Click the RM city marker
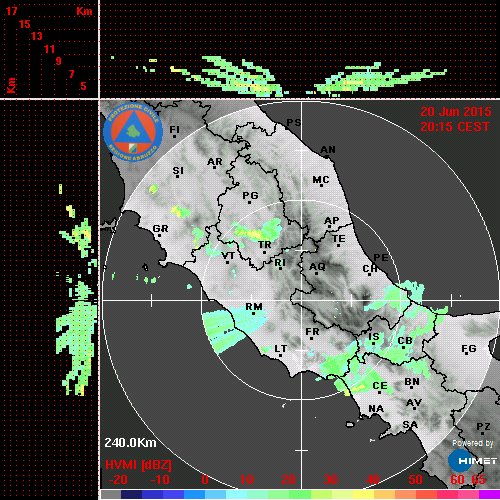This screenshot has height=500, width=500. point(254,314)
